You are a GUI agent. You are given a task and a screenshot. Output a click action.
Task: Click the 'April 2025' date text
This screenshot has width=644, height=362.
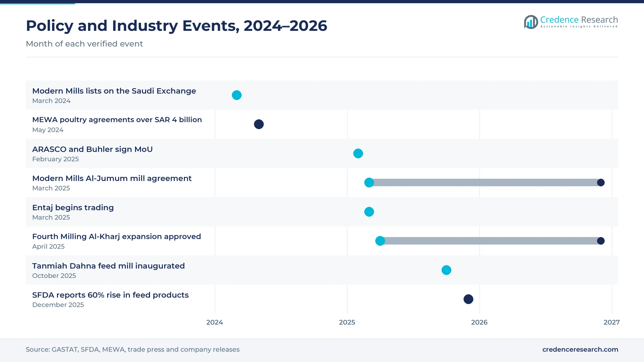coord(48,247)
